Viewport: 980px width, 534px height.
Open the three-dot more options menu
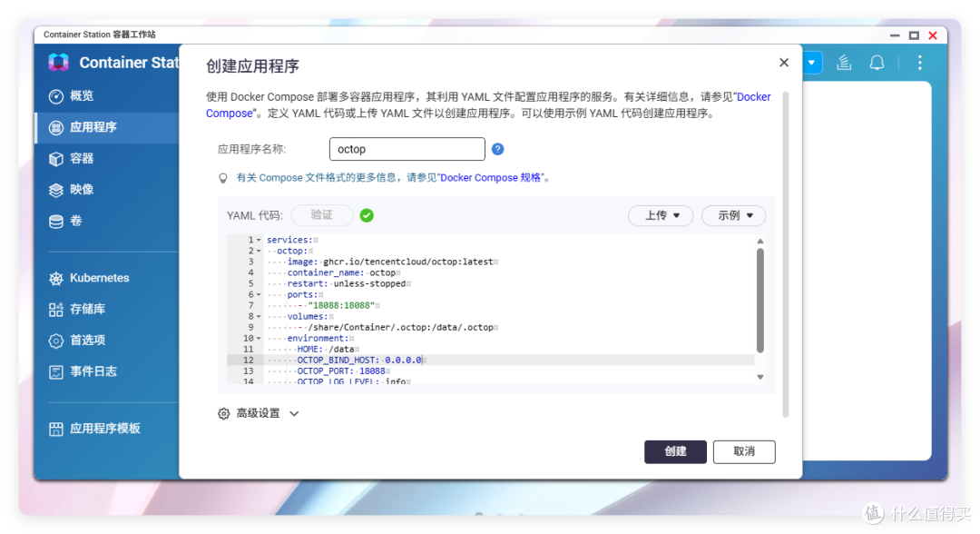coord(919,63)
